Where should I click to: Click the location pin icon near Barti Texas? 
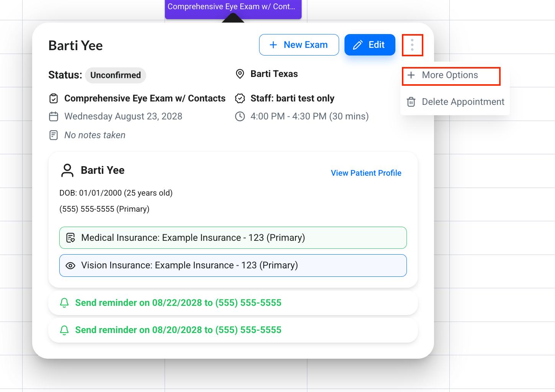[x=240, y=74]
